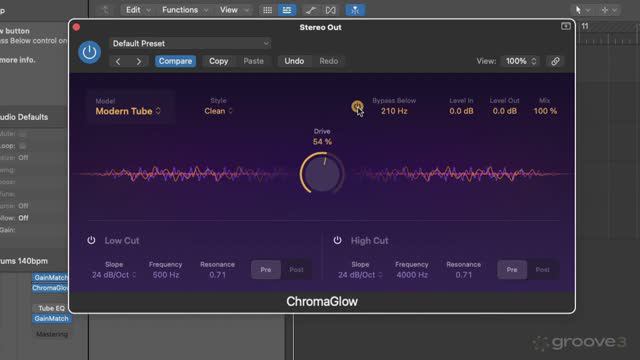Image resolution: width=640 pixels, height=360 pixels.
Task: Open the Default Preset dropdown
Action: [x=191, y=44]
